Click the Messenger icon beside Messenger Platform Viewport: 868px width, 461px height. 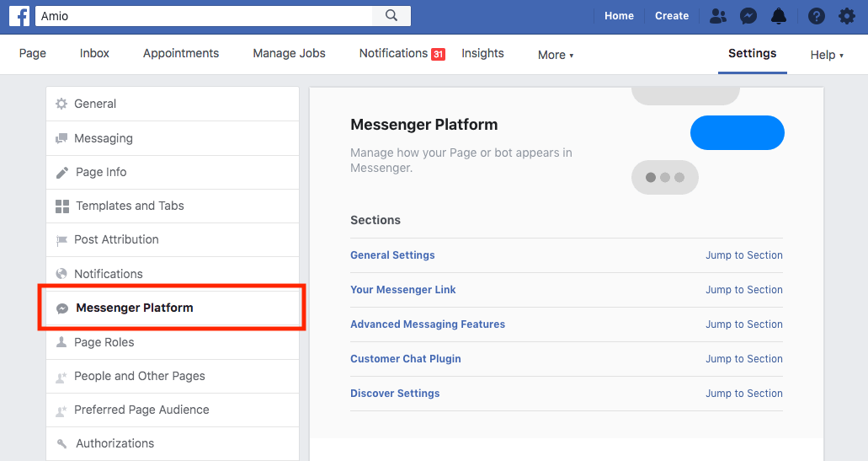(x=62, y=308)
